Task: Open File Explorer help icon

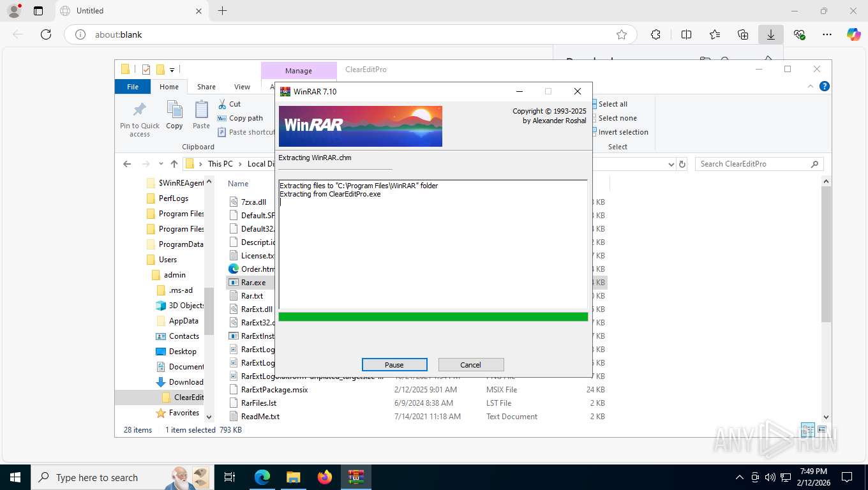Action: [x=824, y=87]
